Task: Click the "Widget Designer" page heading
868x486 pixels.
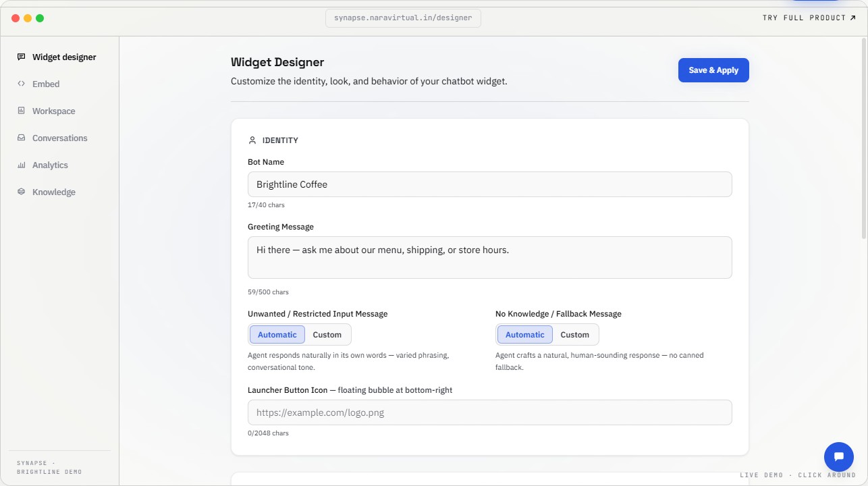Action: coord(277,62)
